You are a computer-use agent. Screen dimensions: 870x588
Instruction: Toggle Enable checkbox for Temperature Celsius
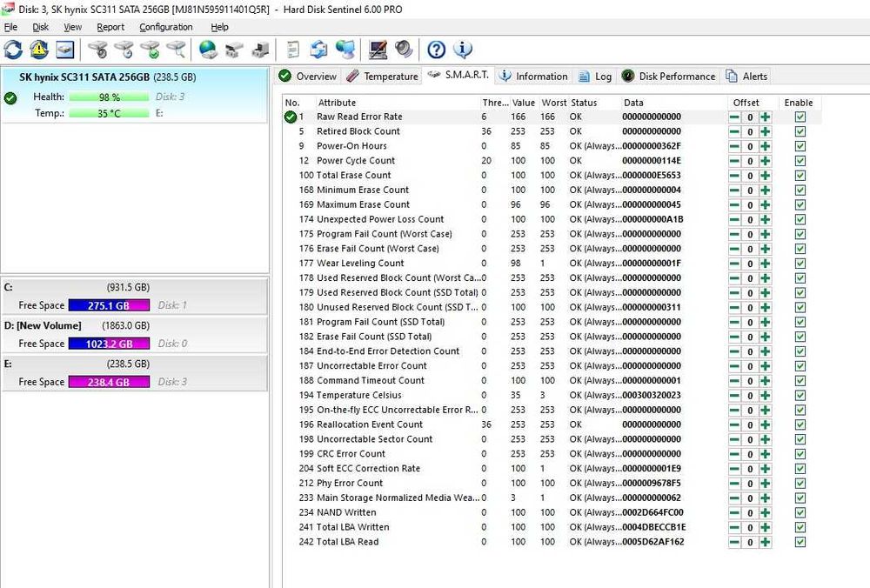(x=800, y=396)
